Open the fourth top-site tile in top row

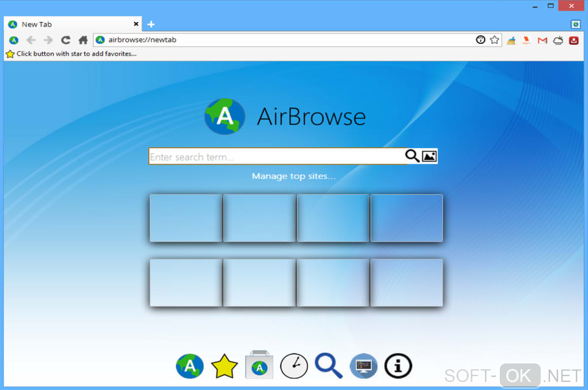click(407, 218)
